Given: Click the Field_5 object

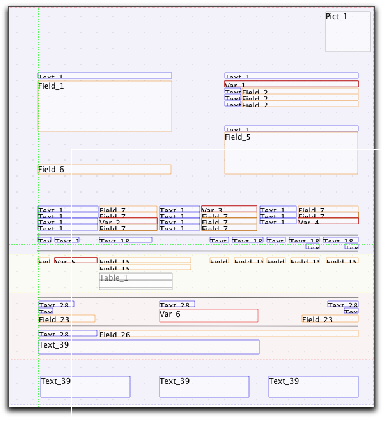Looking at the screenshot, I should [291, 153].
